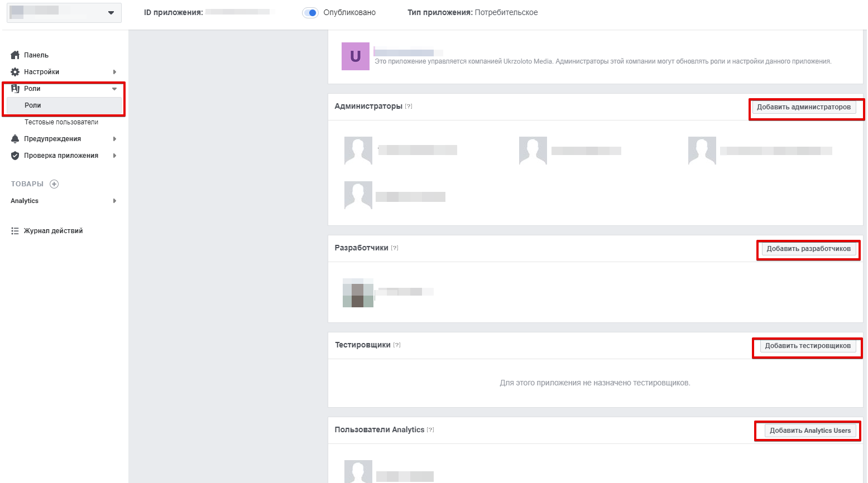This screenshot has width=868, height=483.
Task: Click the purple U app logo thumbnail
Action: click(x=356, y=56)
